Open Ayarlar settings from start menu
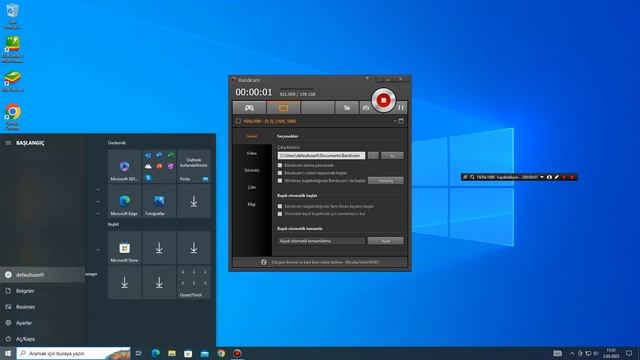Viewport: 640px width, 360px height. click(42, 322)
